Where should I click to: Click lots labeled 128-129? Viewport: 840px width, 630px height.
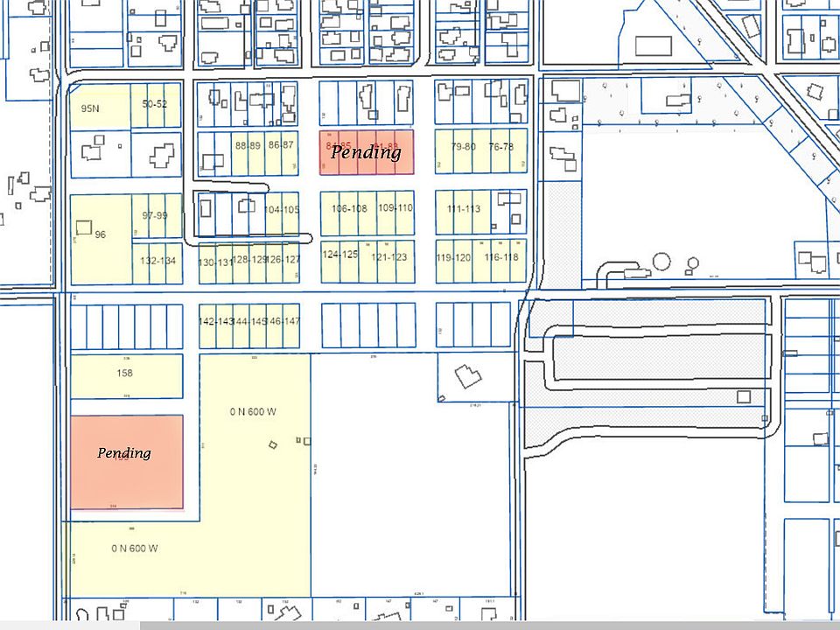pos(249,259)
